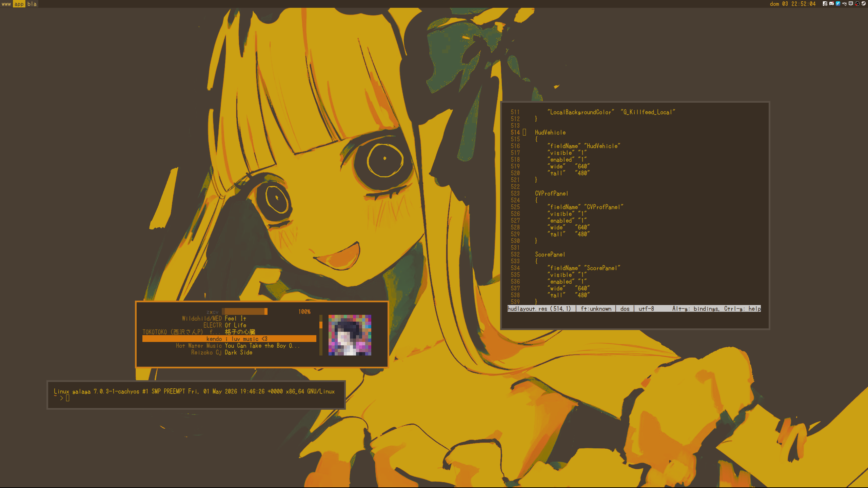The image size is (868, 488).
Task: Click the fieldName "HudVehicle" value on line 516
Action: tap(602, 146)
